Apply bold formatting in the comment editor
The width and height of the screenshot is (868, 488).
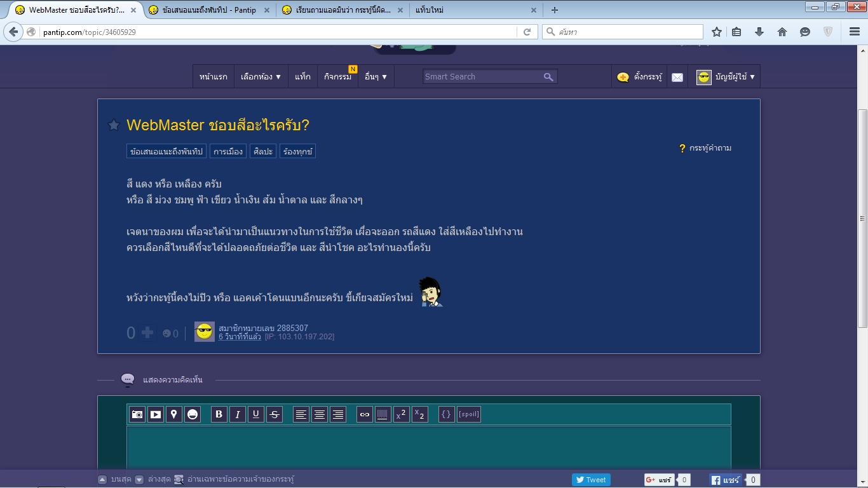point(219,415)
